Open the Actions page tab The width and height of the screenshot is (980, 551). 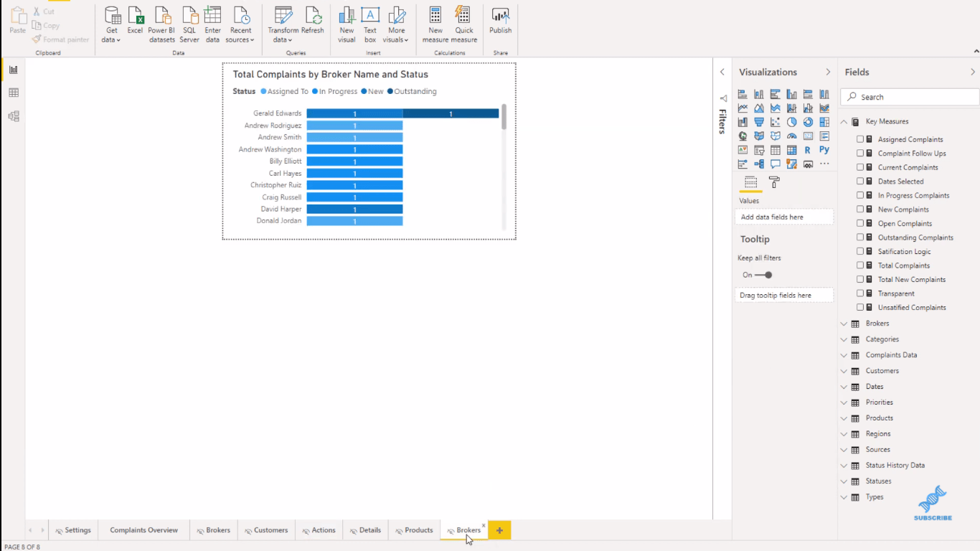pos(319,530)
